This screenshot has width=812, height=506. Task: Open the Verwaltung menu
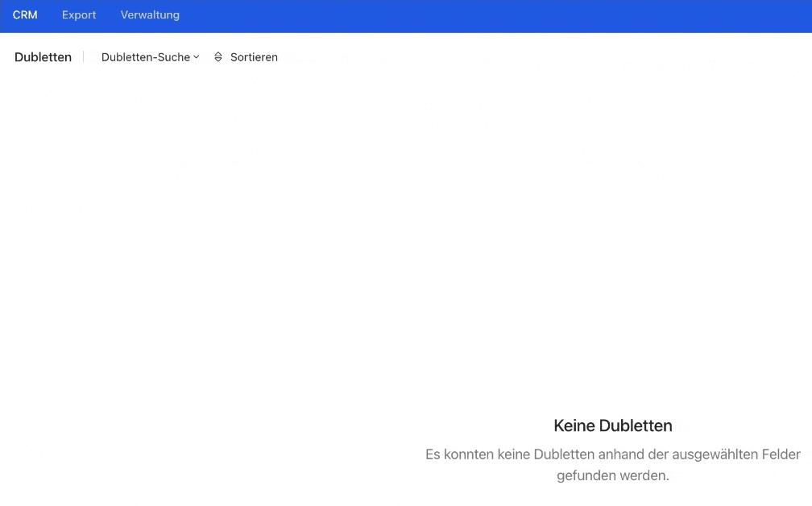tap(150, 15)
